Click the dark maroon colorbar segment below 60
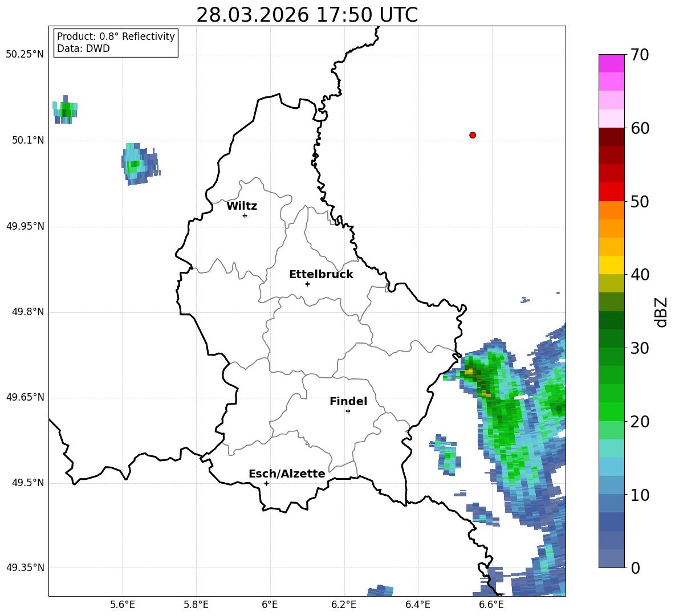The width and height of the screenshot is (675, 616). pyautogui.click(x=611, y=137)
